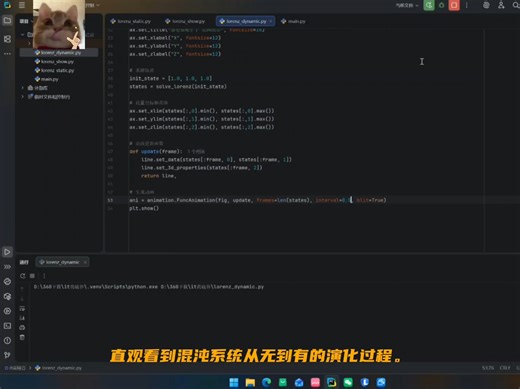Switch to the main.py editor tab
Viewport: 520px width, 389px height.
293,21
